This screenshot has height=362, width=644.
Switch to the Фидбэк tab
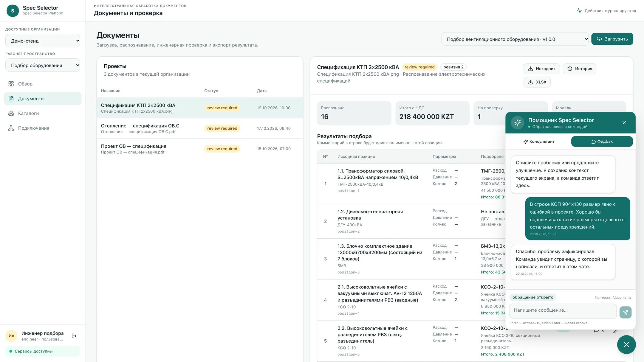(x=602, y=142)
